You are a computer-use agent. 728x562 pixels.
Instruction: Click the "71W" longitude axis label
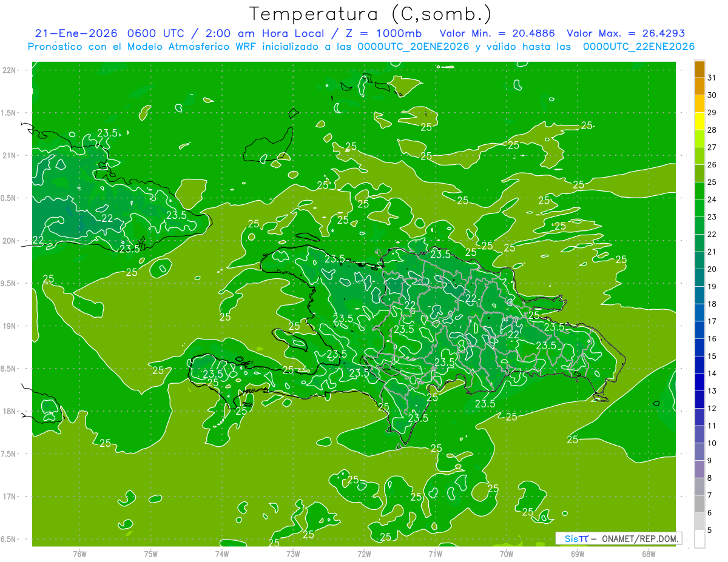click(435, 554)
